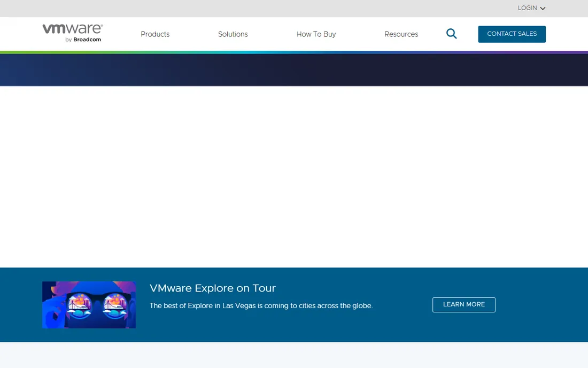The height and width of the screenshot is (368, 588).
Task: Open the search magnifier icon
Action: (452, 34)
